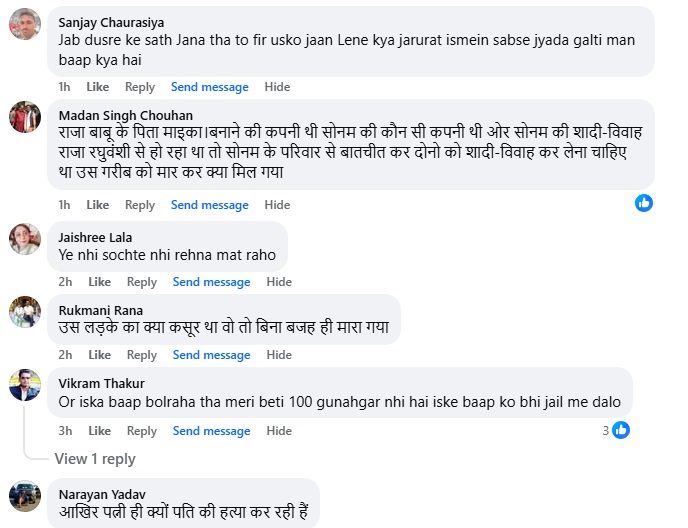
Task: Open Vikram Thakur's profile picture
Action: tap(25, 385)
